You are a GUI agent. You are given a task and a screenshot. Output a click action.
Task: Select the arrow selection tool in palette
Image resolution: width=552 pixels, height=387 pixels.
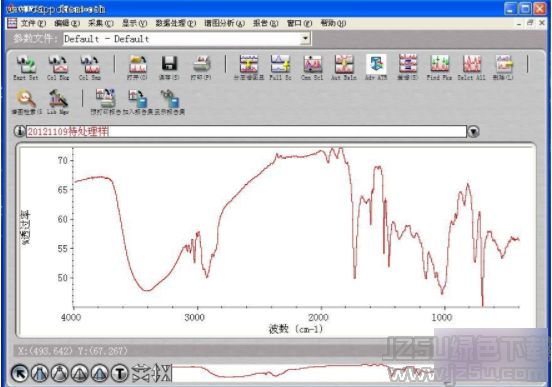(20, 373)
